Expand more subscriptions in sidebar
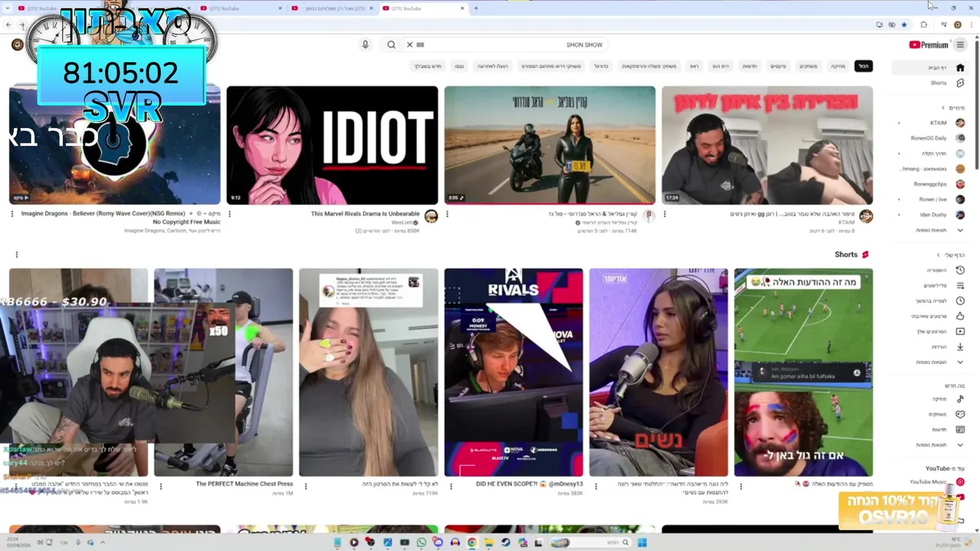 [930, 230]
